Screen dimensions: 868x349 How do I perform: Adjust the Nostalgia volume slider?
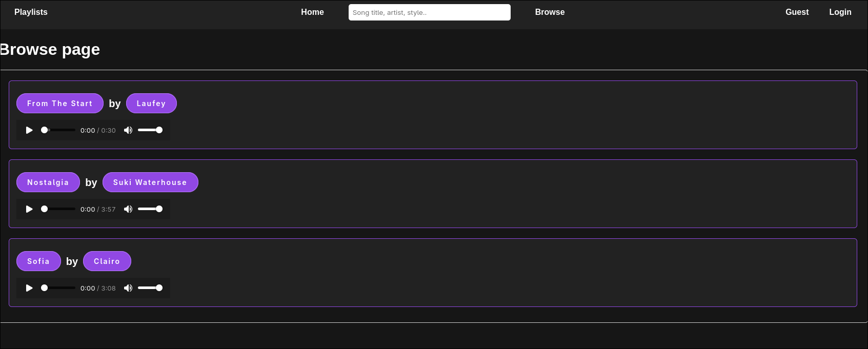click(150, 209)
